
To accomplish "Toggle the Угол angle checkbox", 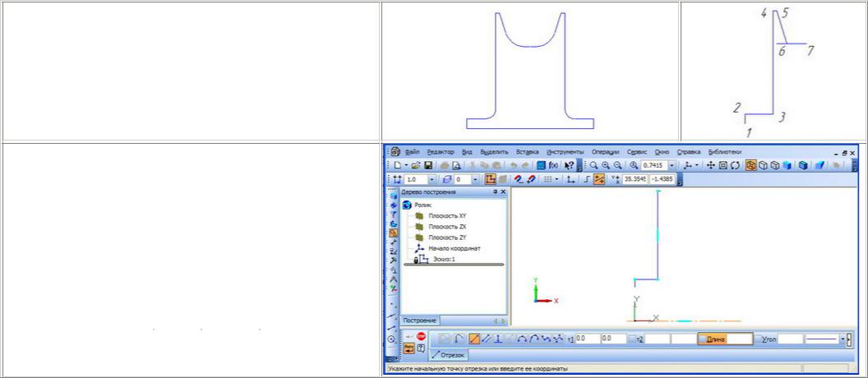I will 759,339.
